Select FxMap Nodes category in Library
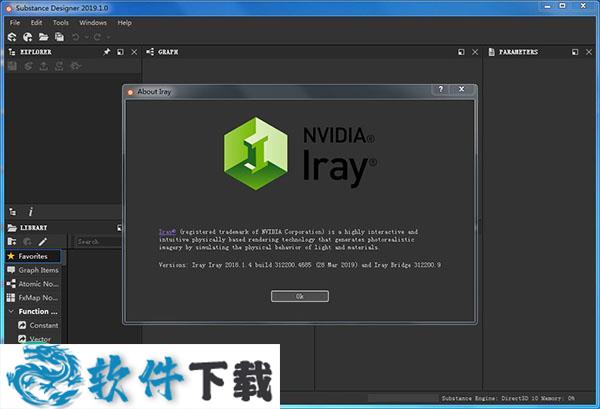 point(33,298)
